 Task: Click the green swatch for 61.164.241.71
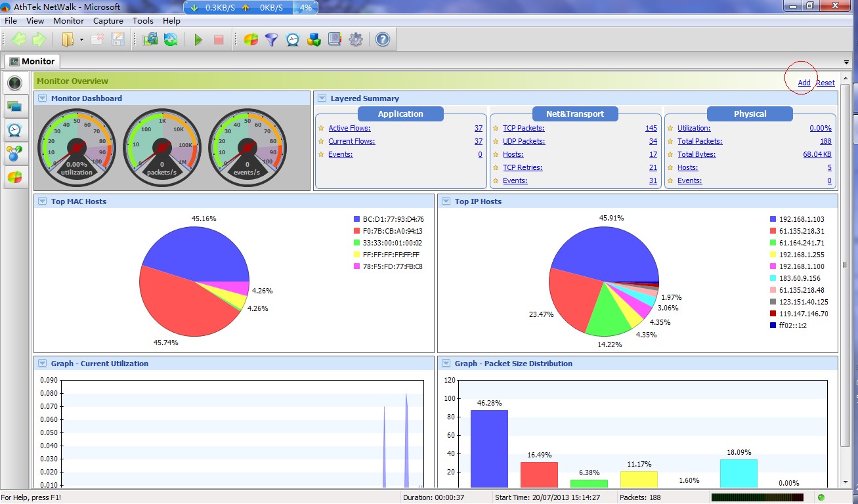click(773, 243)
